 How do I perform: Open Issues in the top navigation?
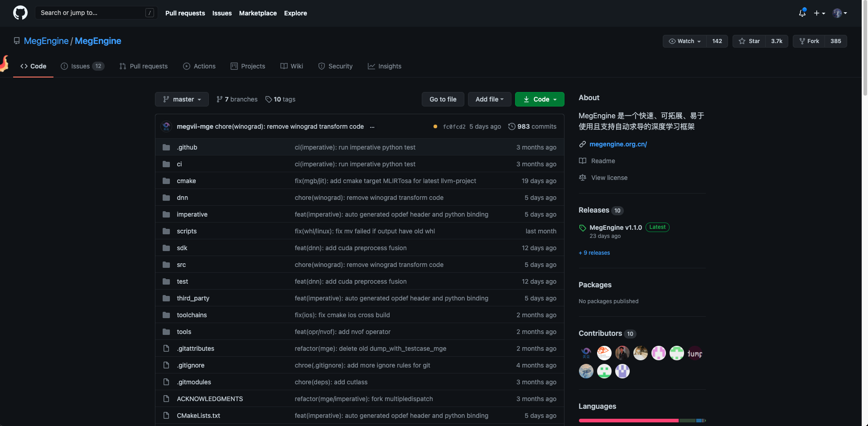click(x=222, y=13)
